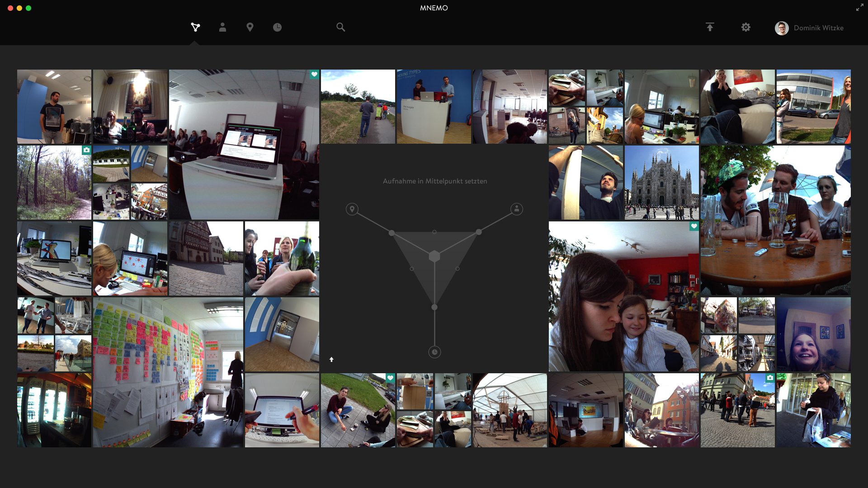Open the refrigerator bar photo
The image size is (868, 488).
[x=54, y=410]
